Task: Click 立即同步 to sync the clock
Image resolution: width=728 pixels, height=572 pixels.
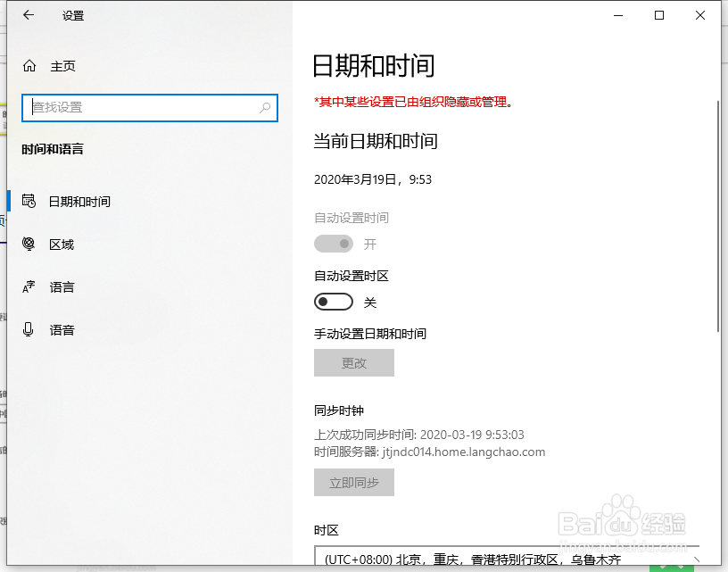Action: (x=353, y=481)
